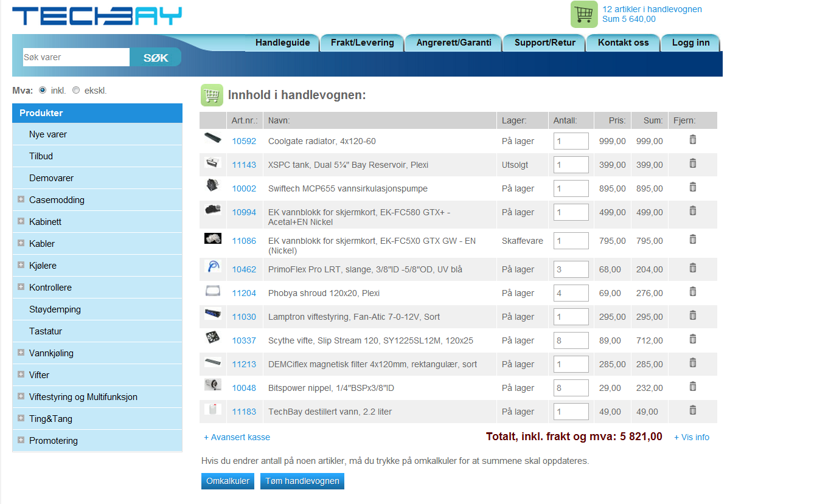Expand the Casemodding category
This screenshot has width=831, height=504.
click(x=21, y=199)
